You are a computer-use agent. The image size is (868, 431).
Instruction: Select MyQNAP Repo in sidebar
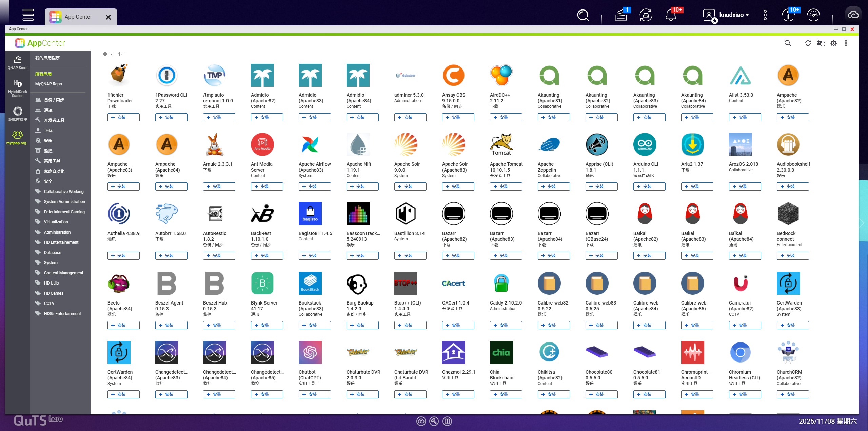click(x=48, y=84)
